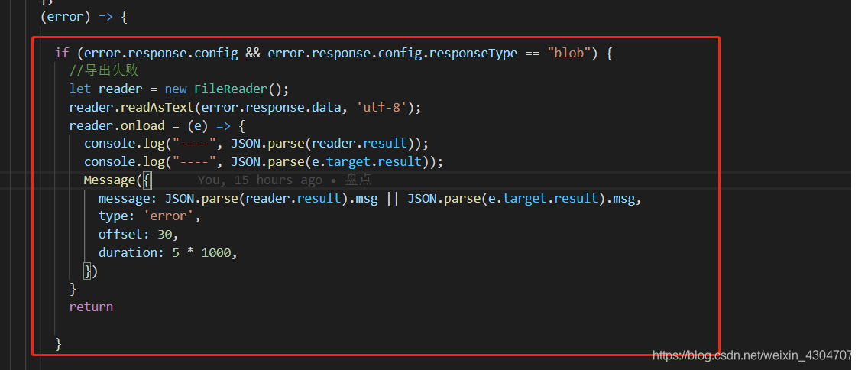The width and height of the screenshot is (868, 370).
Task: Click the console.log line parsing e.target.result
Action: click(264, 162)
